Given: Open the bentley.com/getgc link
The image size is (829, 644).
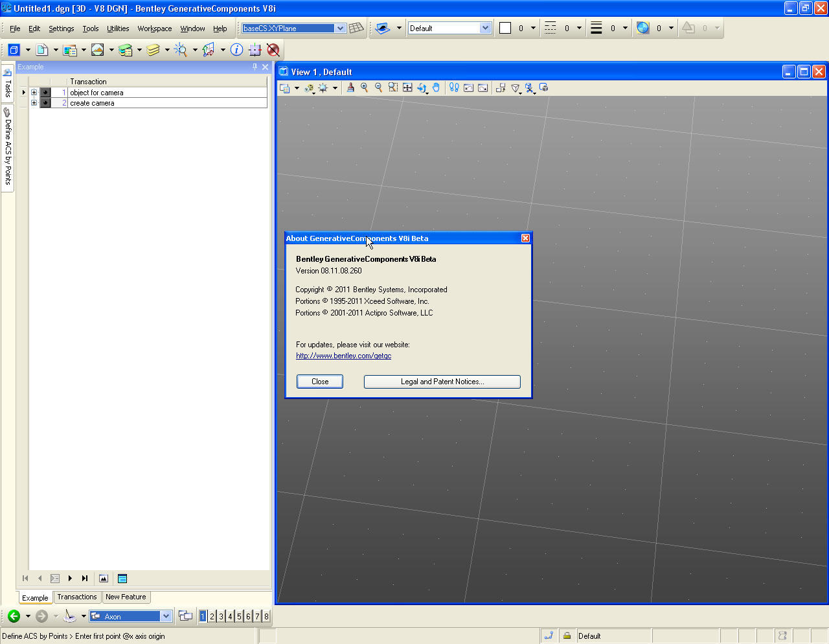Looking at the screenshot, I should 343,356.
